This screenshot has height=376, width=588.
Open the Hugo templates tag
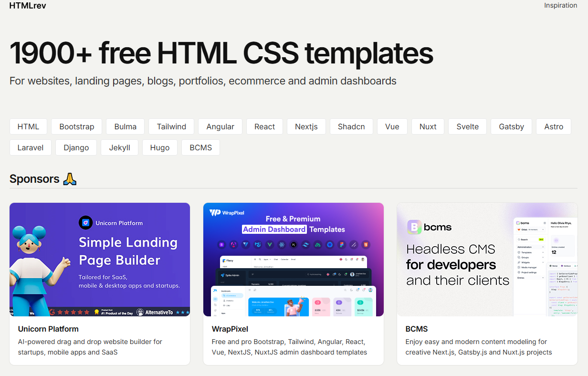coord(159,147)
